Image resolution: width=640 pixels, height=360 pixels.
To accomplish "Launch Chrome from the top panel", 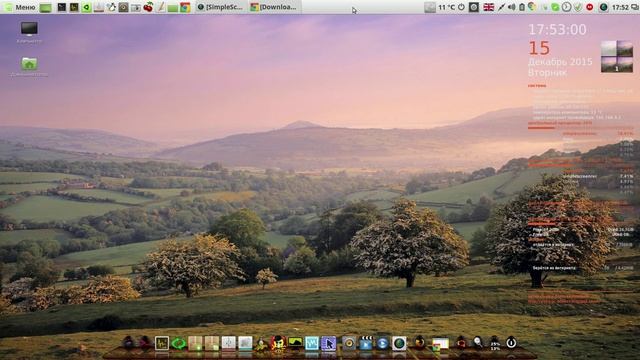I will [x=185, y=7].
